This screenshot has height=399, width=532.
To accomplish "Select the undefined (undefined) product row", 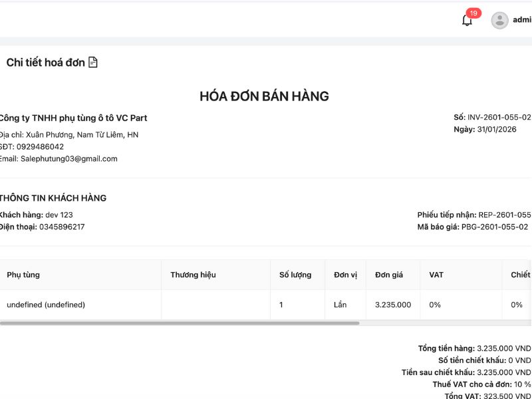I will 47,305.
